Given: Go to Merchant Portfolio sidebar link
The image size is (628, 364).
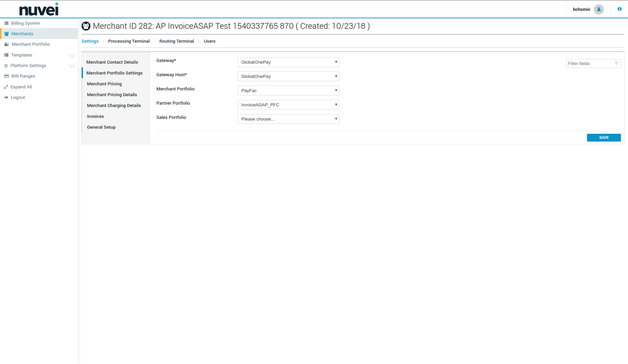Looking at the screenshot, I should pos(30,44).
